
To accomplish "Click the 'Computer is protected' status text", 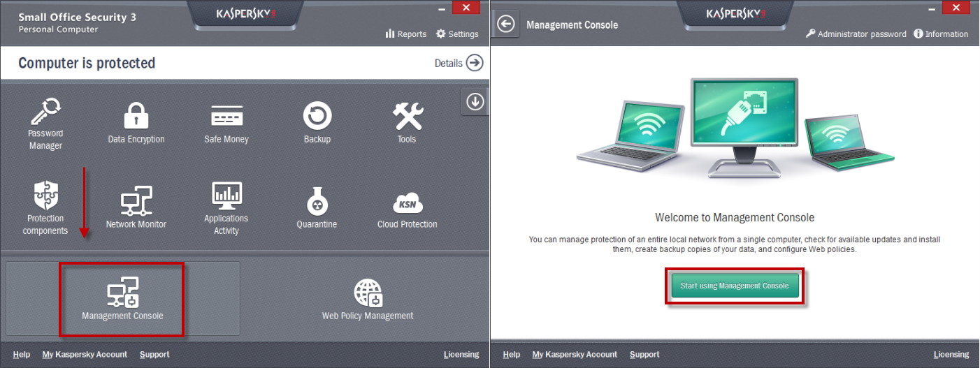I will [87, 63].
